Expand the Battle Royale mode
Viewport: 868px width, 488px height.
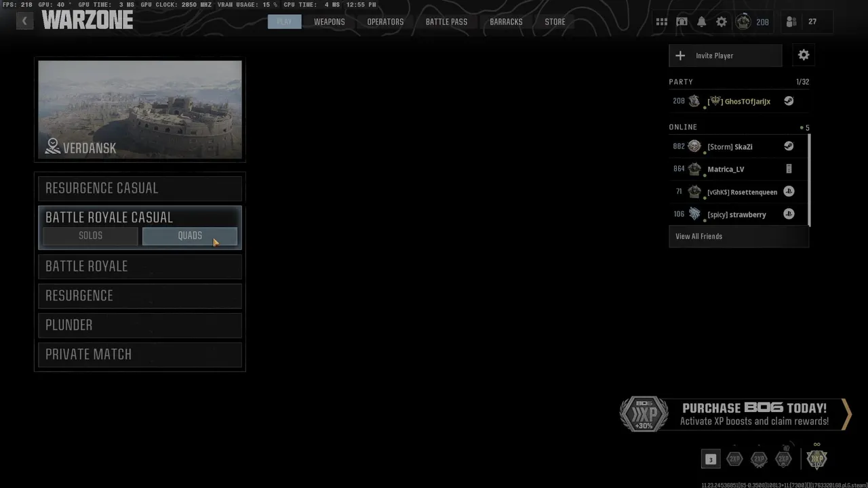click(140, 266)
